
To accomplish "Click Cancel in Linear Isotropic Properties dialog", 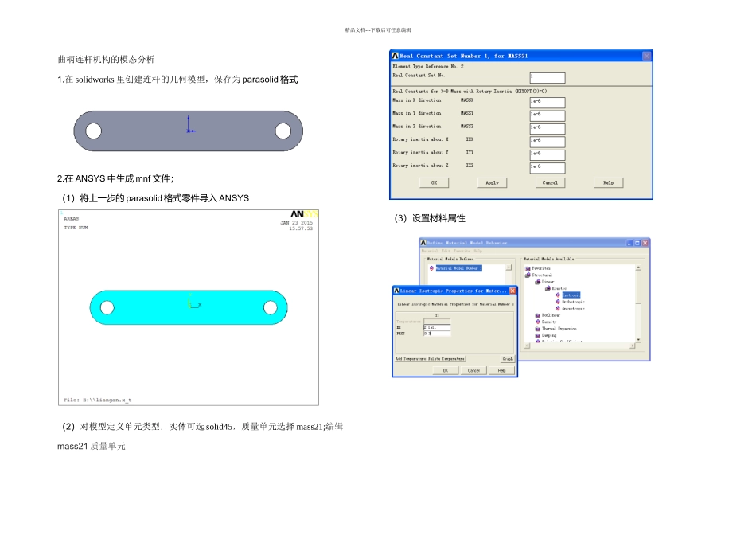I will coord(473,370).
